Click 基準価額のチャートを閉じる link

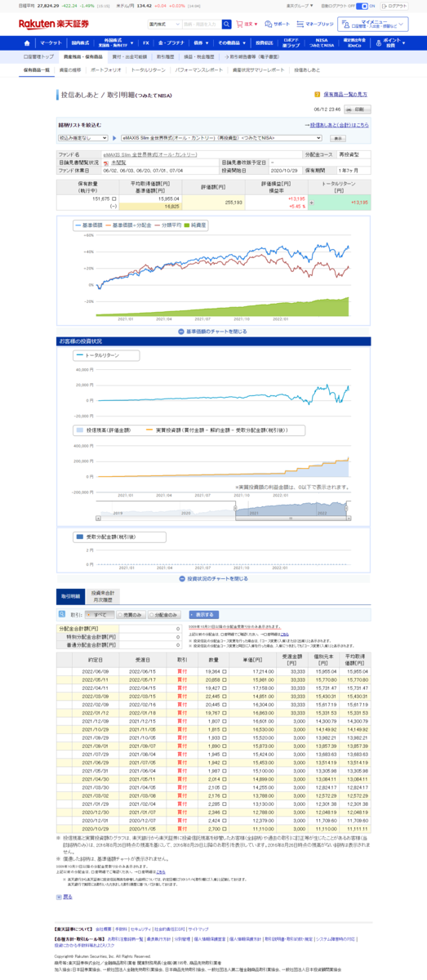tap(216, 332)
